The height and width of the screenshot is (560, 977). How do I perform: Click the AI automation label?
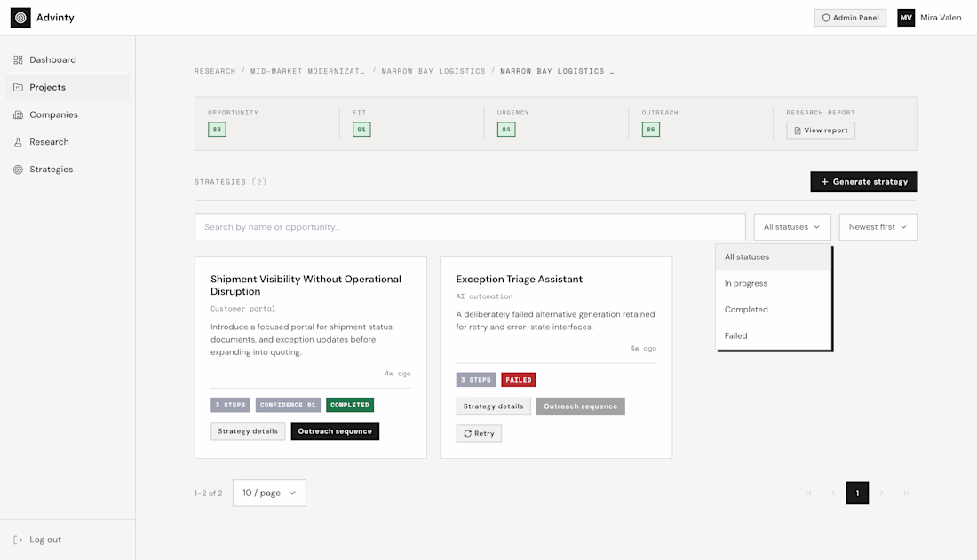pyautogui.click(x=484, y=296)
